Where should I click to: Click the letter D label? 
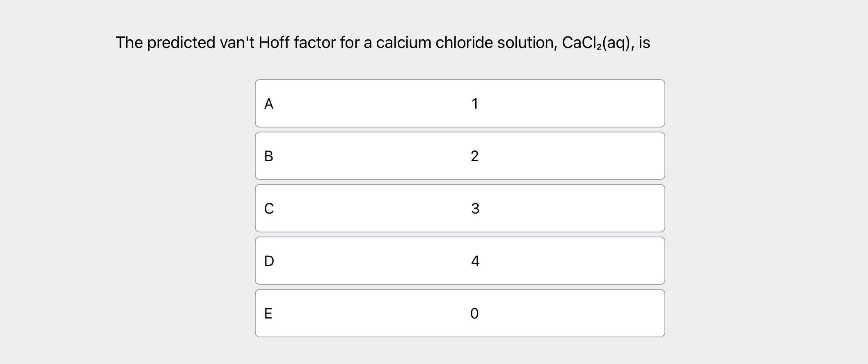269,261
